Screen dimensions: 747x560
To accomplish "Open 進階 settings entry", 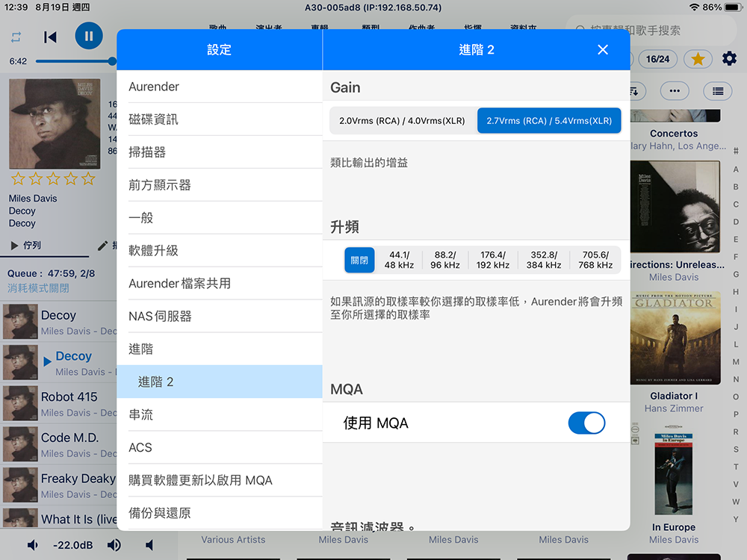I will pos(220,349).
